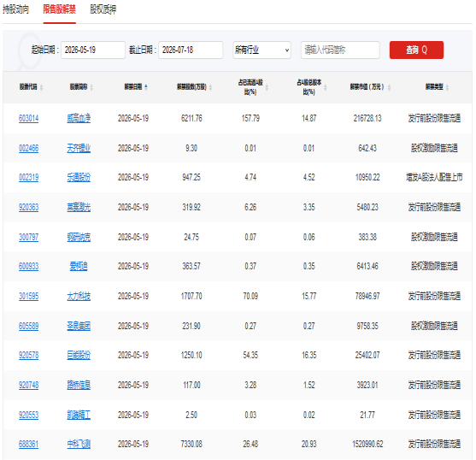Sort by unlock shares (万股) column arrows
Viewport: 476px width, 460px height.
pyautogui.click(x=210, y=87)
